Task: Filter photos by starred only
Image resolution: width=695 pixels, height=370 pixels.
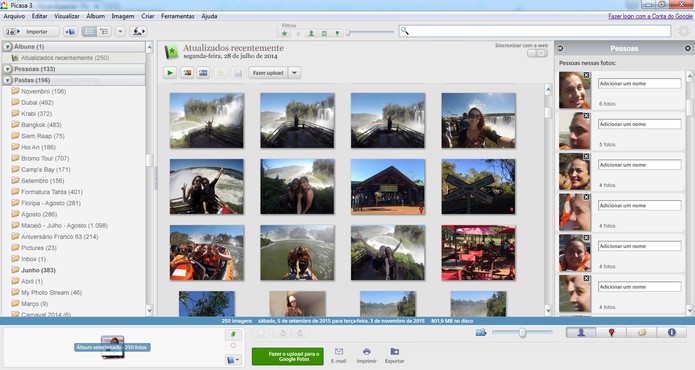Action: click(x=285, y=33)
